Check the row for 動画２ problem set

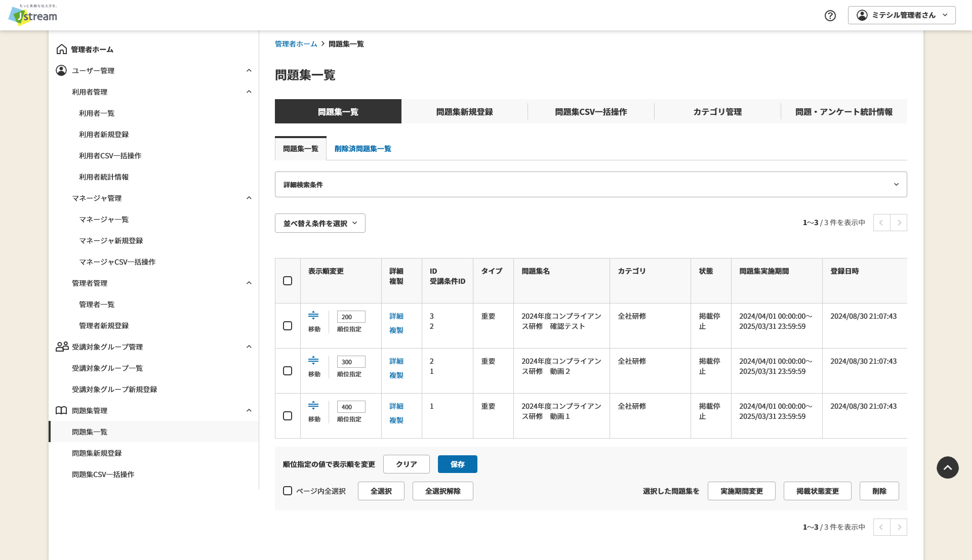pos(288,371)
